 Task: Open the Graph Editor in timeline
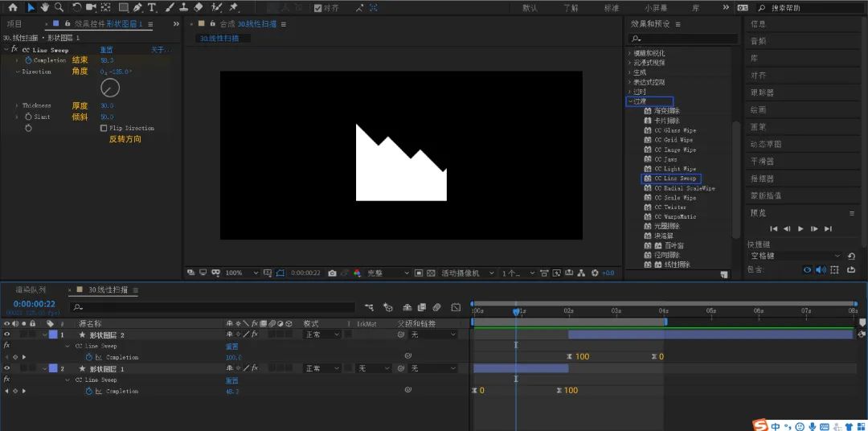click(456, 307)
